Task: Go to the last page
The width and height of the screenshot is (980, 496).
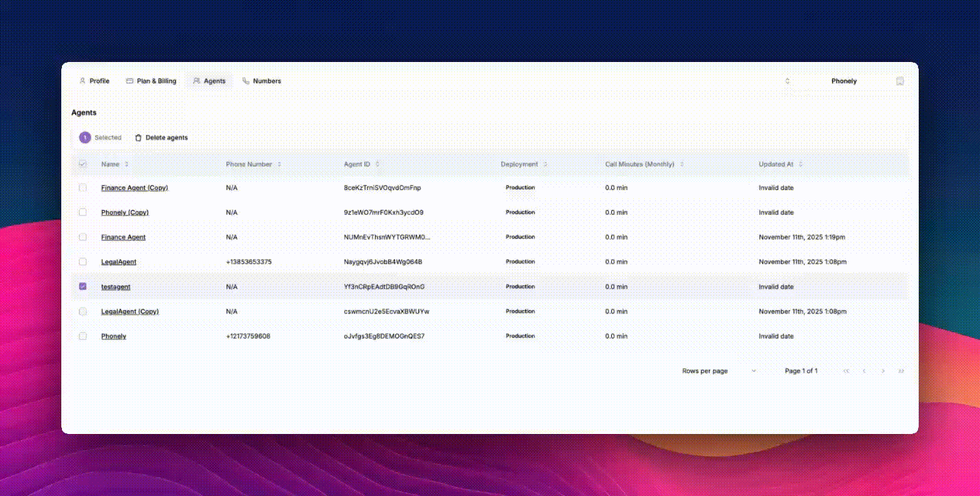Action: (x=901, y=371)
